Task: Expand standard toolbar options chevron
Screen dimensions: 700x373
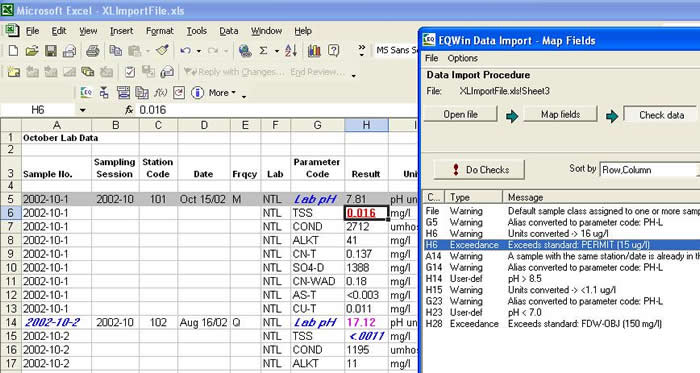Action: click(362, 50)
